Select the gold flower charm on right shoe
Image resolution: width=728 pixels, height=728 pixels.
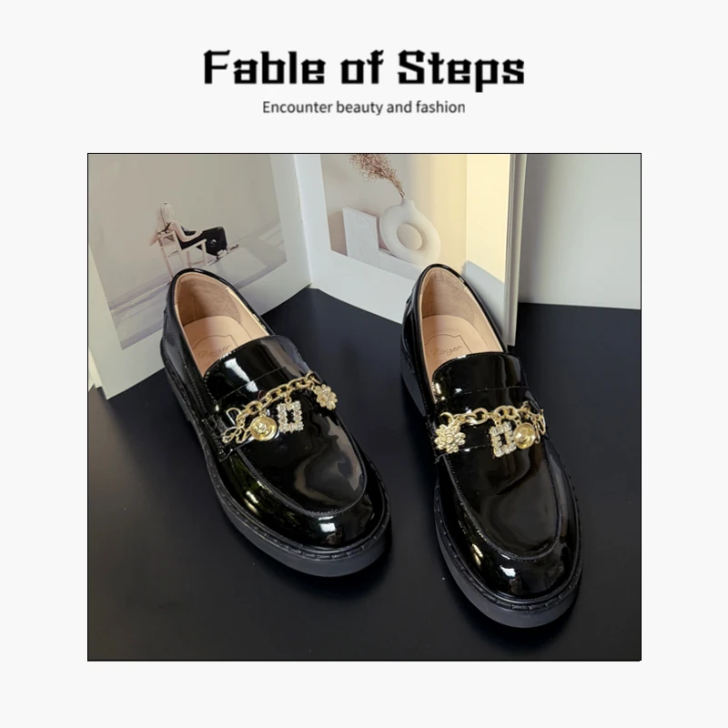point(448,437)
